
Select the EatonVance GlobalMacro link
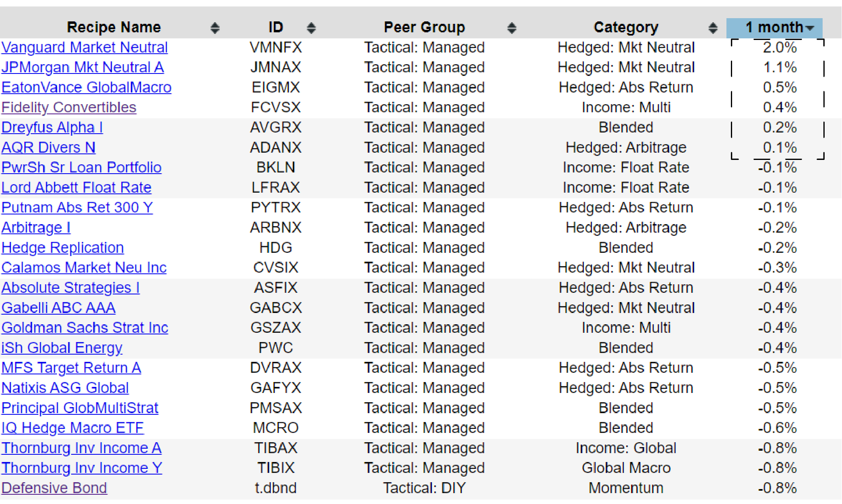click(86, 88)
